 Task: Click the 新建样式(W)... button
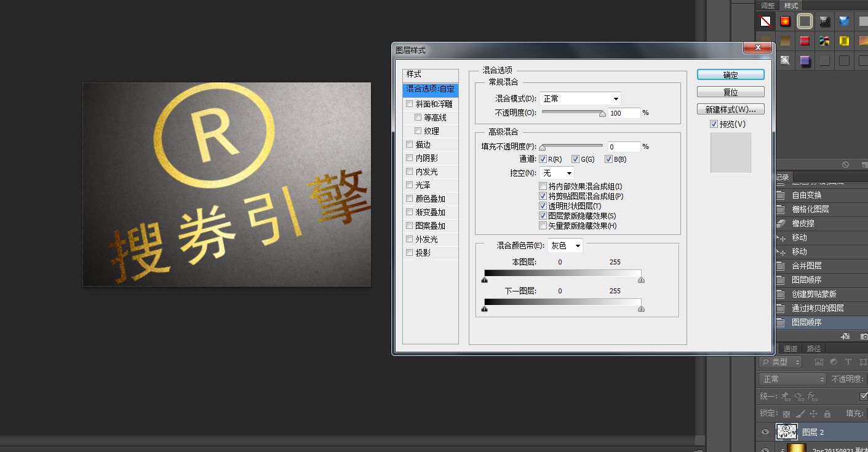[x=731, y=109]
